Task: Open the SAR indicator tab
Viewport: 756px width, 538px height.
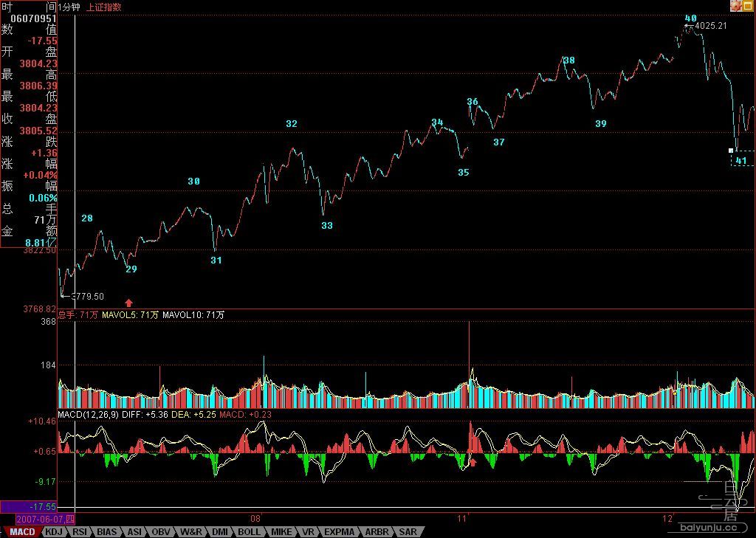Action: coord(408,532)
